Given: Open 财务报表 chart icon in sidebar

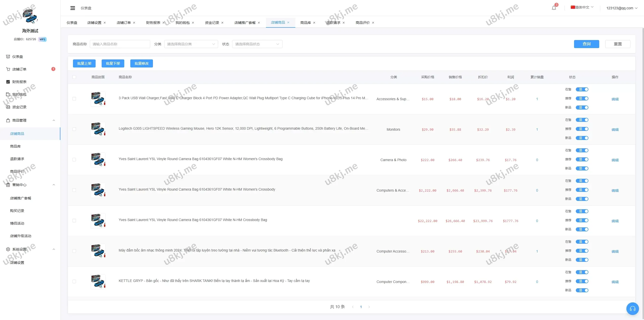Looking at the screenshot, I should [8, 82].
